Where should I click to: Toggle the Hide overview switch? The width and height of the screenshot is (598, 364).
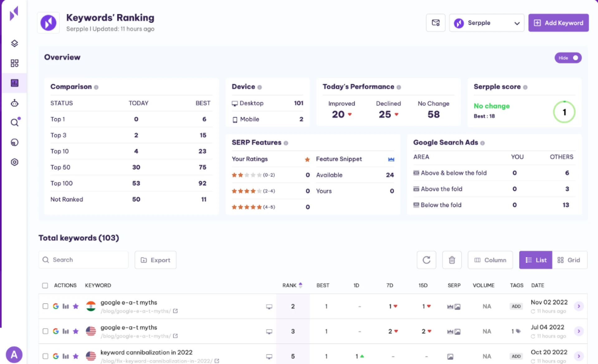coord(568,58)
